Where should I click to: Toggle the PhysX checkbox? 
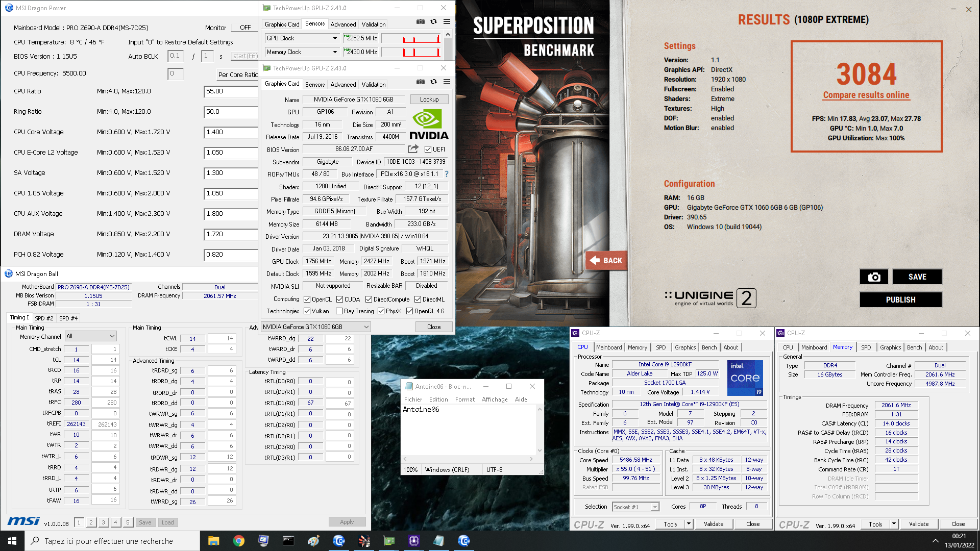click(x=381, y=311)
